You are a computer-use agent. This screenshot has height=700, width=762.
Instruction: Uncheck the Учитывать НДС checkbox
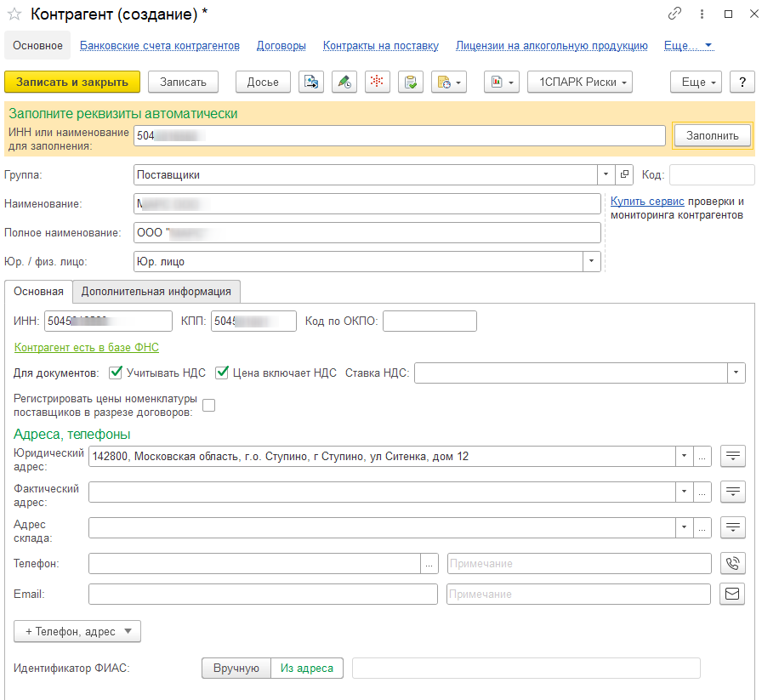pos(117,373)
